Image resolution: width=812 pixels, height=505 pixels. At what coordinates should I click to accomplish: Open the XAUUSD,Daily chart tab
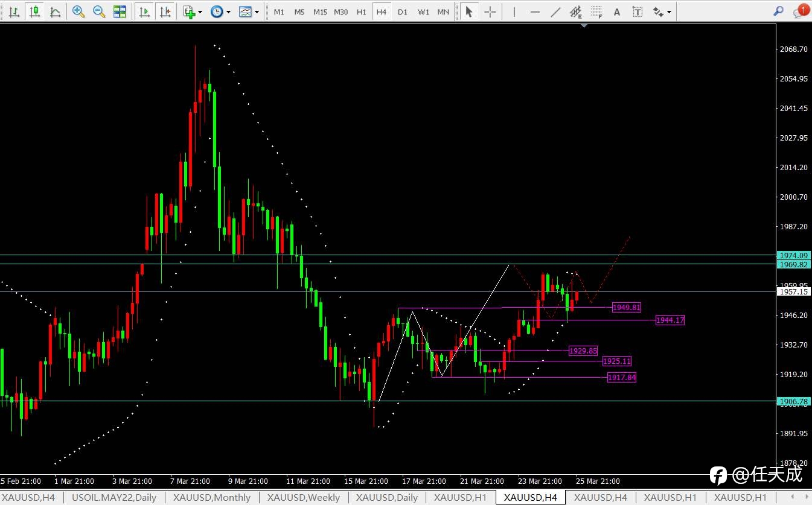(x=387, y=498)
